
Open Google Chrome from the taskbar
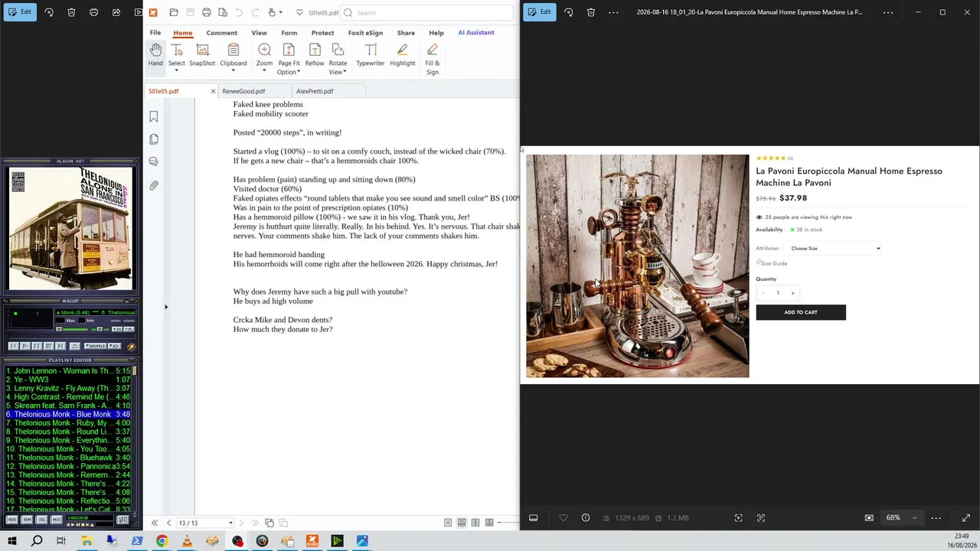click(162, 541)
